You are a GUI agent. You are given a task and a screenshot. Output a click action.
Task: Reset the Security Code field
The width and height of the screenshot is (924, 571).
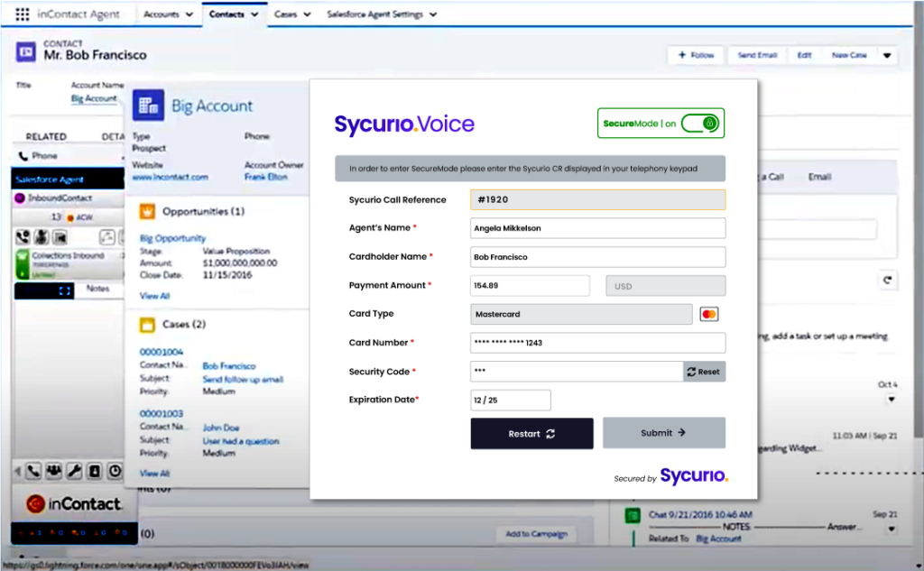(704, 372)
